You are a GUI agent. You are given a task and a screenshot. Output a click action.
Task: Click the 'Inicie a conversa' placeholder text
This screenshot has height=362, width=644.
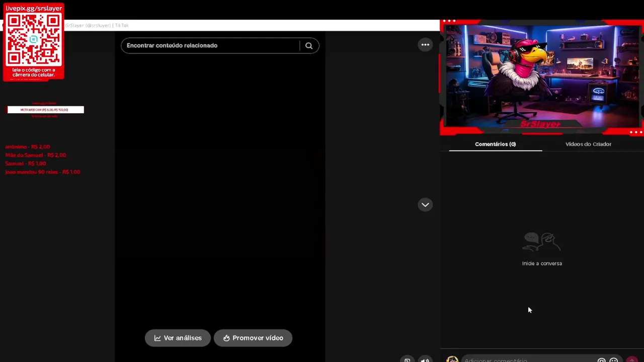coord(542,263)
